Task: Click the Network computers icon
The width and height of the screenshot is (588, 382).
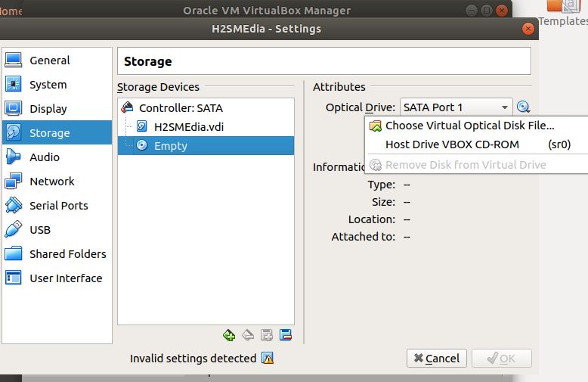Action: 14,181
